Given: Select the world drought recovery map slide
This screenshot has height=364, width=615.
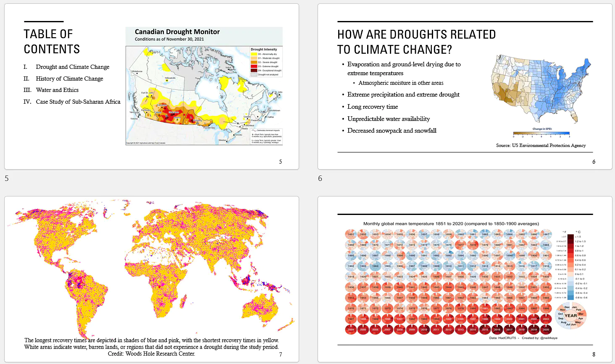Looking at the screenshot, I should click(152, 279).
